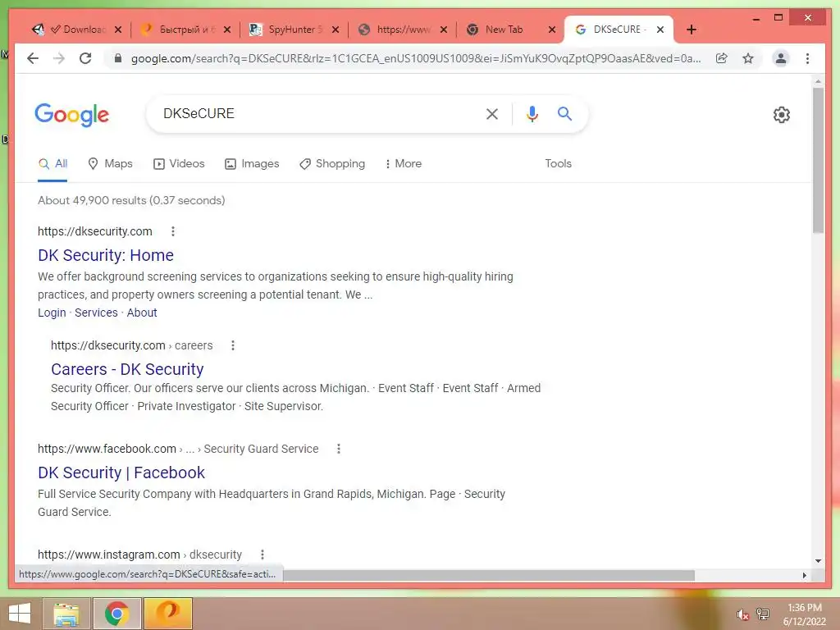Click the https://dksecurity.com URL text
Image resolution: width=840 pixels, height=630 pixels.
tap(95, 231)
